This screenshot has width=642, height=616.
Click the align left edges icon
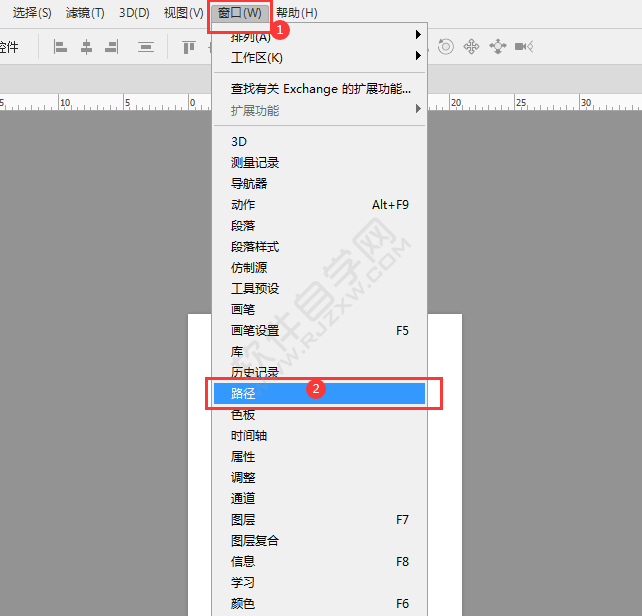click(60, 47)
